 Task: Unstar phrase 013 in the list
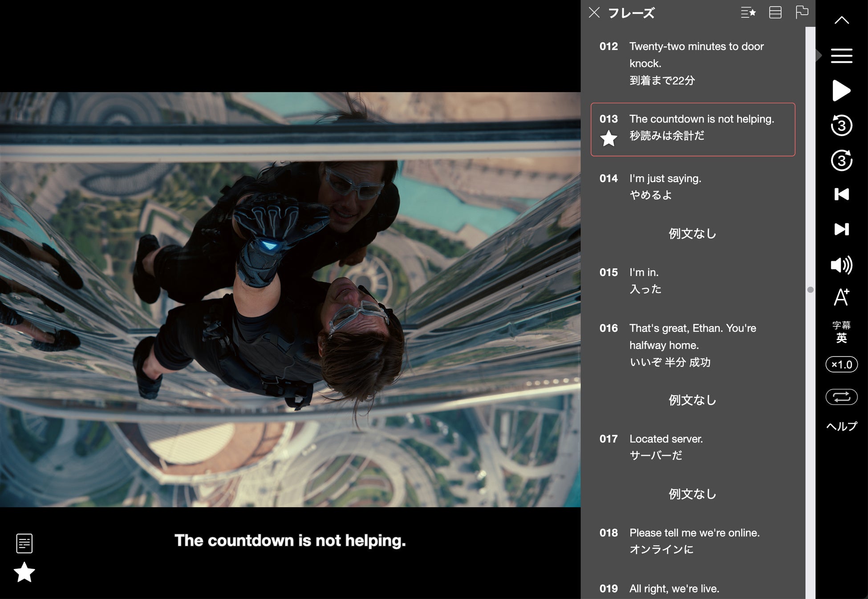pos(608,138)
